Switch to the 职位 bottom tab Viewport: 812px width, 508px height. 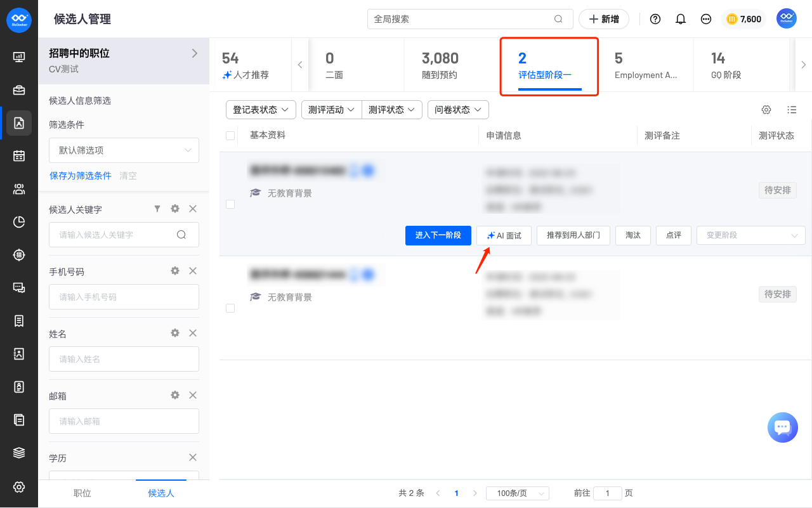click(82, 493)
